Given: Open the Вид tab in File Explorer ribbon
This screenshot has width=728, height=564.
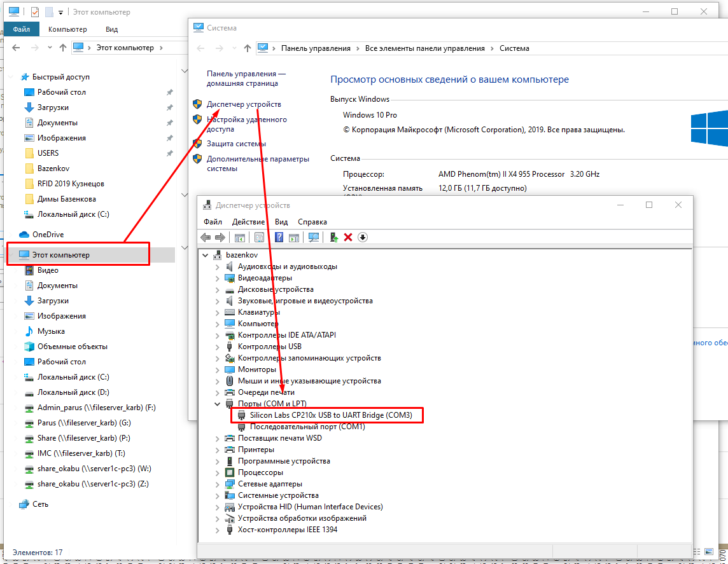Looking at the screenshot, I should 112,29.
